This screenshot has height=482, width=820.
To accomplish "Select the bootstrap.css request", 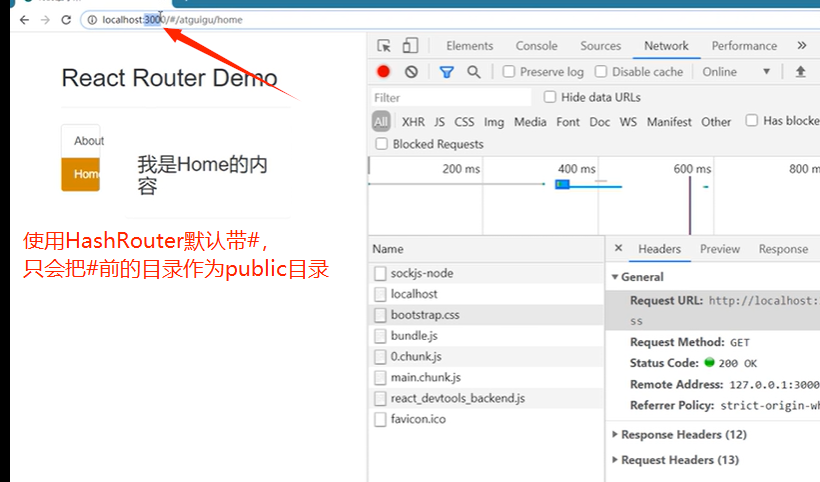I will point(486,315).
